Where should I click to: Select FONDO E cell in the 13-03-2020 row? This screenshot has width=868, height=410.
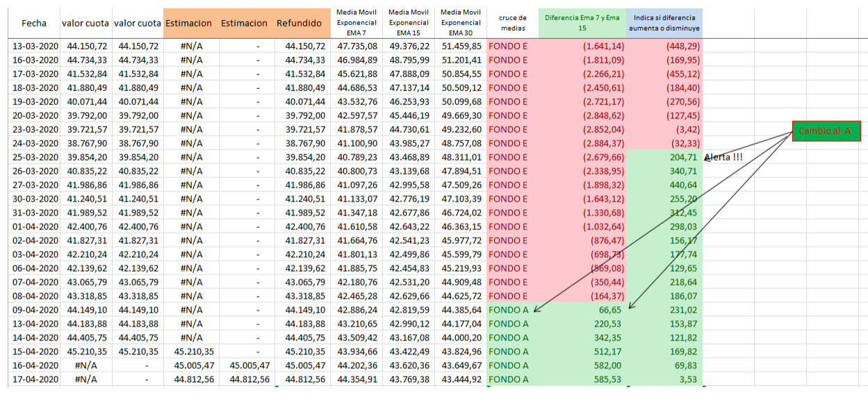(x=513, y=46)
